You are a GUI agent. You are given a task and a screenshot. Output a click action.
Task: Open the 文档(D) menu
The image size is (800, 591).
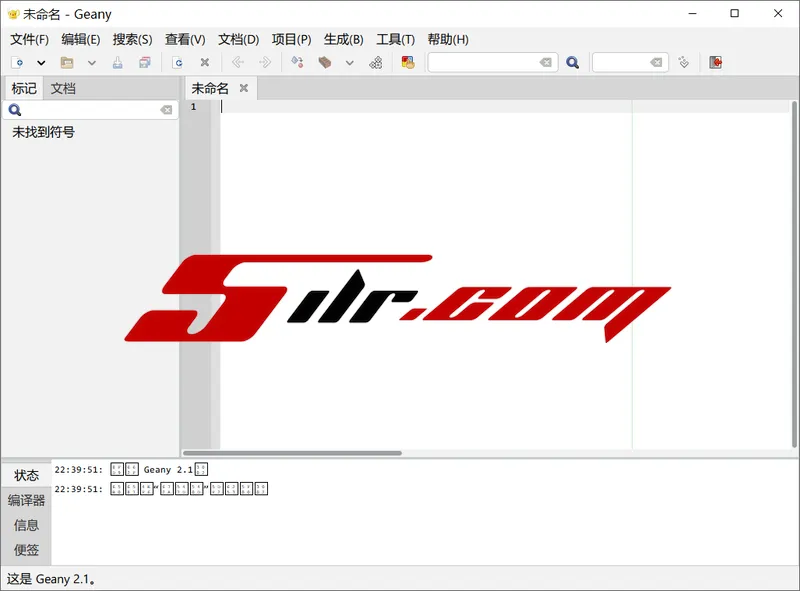click(x=239, y=39)
